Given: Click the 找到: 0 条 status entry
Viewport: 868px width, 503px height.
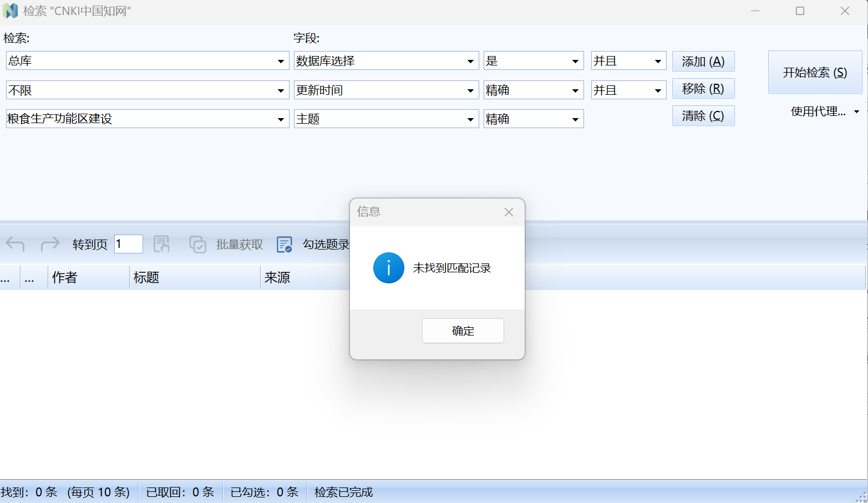Looking at the screenshot, I should click(x=29, y=492).
